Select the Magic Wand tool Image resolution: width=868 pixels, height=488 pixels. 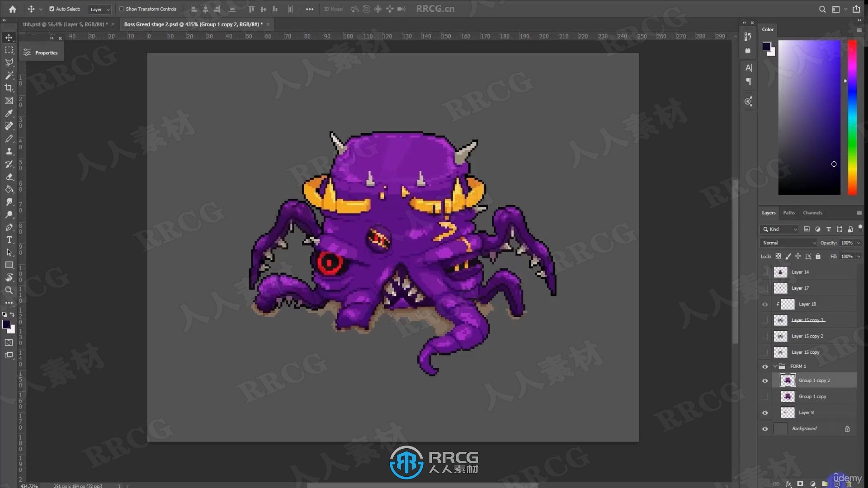coord(9,75)
